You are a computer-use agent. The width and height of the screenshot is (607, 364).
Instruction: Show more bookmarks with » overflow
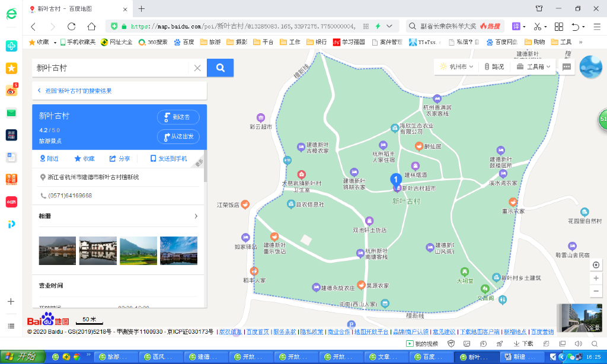click(581, 42)
